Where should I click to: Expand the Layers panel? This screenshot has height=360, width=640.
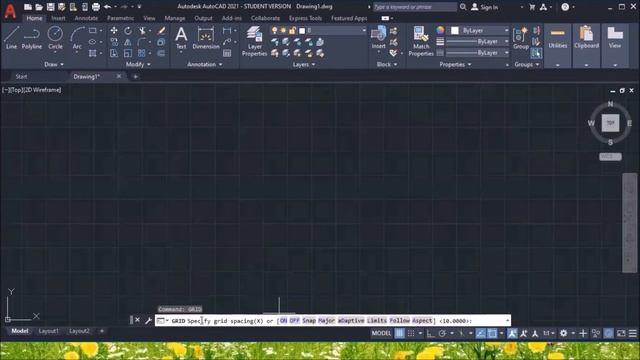[x=304, y=64]
